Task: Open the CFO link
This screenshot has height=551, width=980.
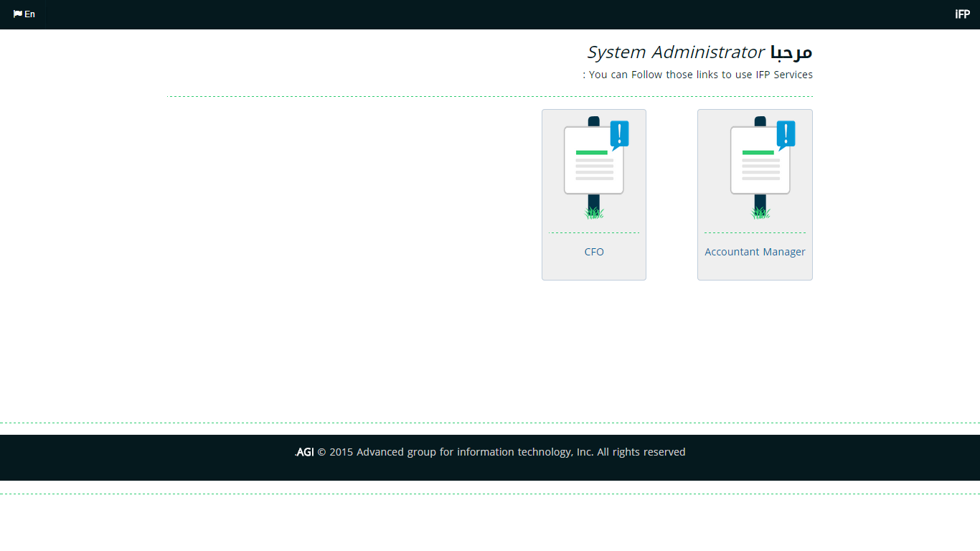Action: click(x=594, y=252)
